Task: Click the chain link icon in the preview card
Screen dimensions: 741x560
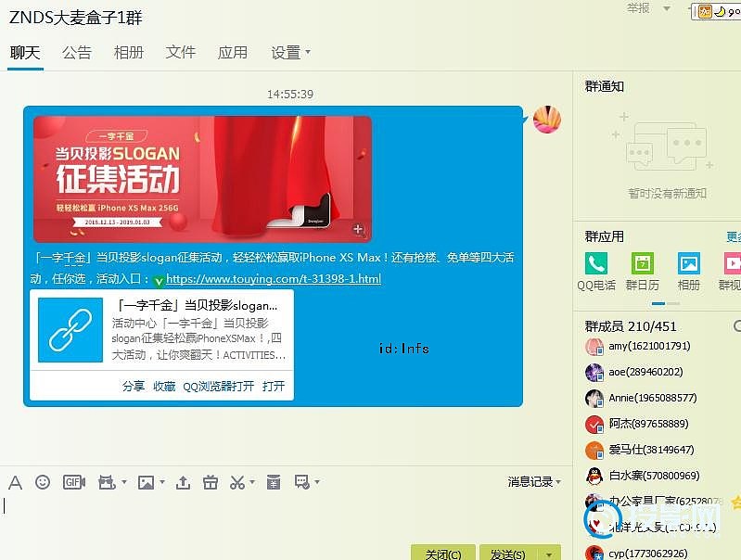Action: coord(70,330)
